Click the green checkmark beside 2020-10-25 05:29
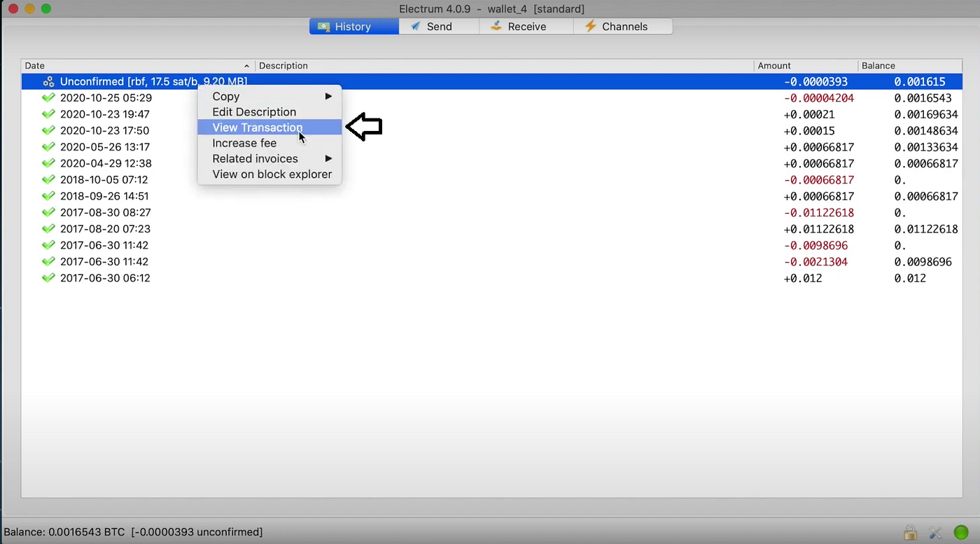This screenshot has width=980, height=544. coord(48,98)
